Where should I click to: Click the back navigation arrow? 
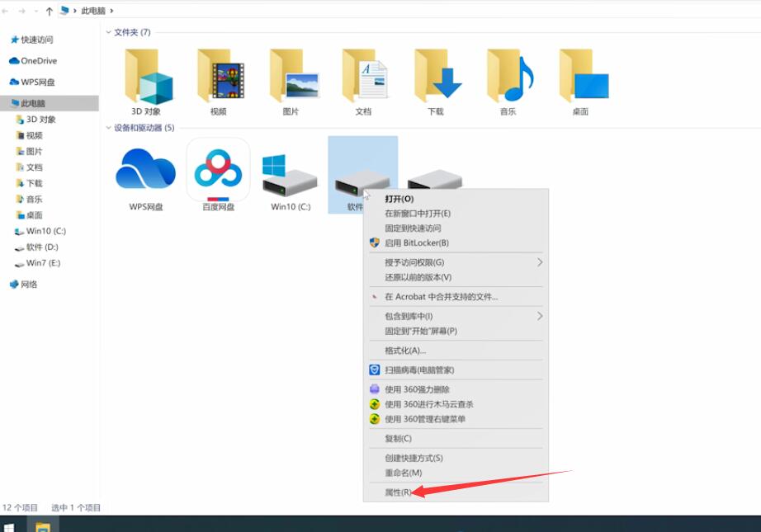6,11
